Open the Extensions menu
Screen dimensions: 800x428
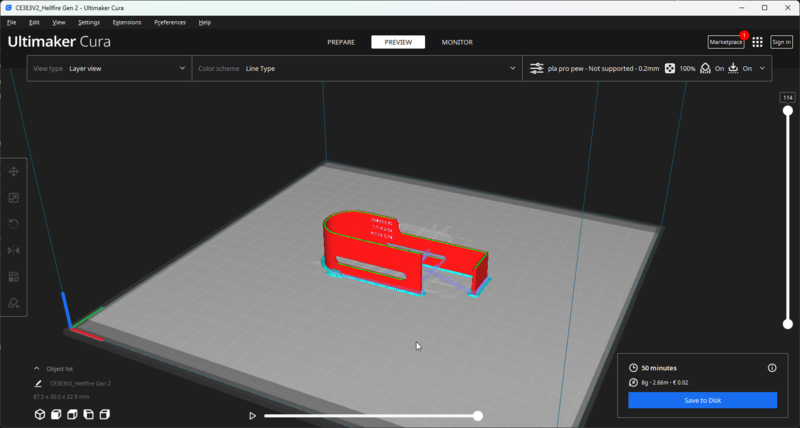click(127, 21)
